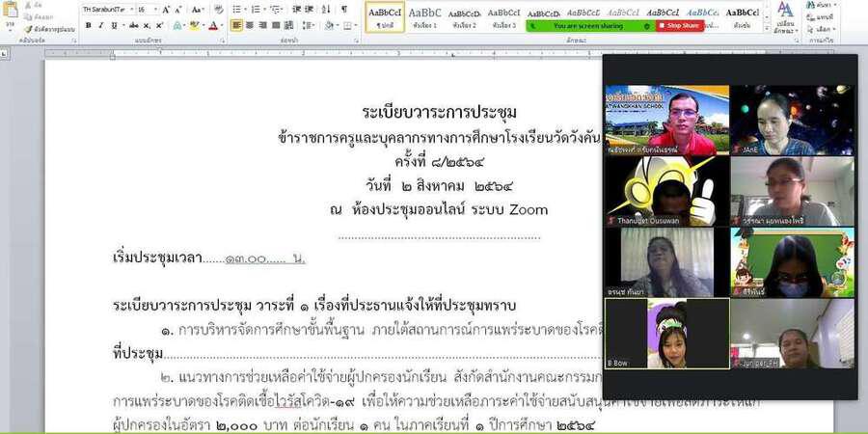This screenshot has width=868, height=434.
Task: Select the B Bow video tile
Action: (666, 334)
